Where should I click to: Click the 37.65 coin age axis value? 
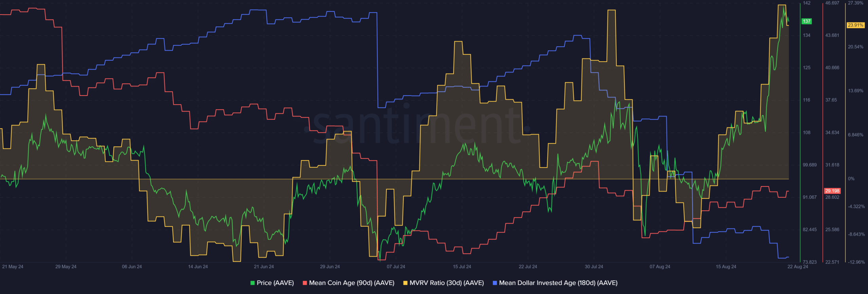831,100
